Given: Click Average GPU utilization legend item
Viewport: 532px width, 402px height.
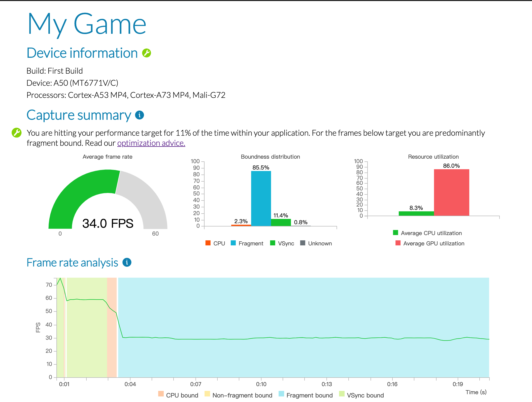Looking at the screenshot, I should coord(434,243).
